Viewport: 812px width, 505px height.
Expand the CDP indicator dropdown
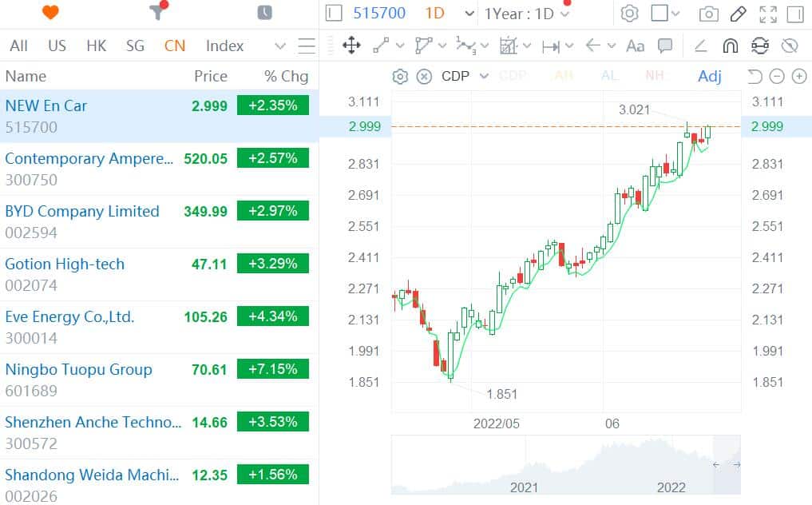pos(485,76)
